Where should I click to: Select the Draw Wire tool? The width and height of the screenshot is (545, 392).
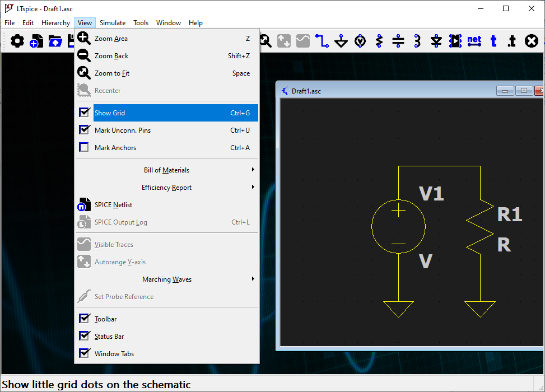tap(322, 41)
